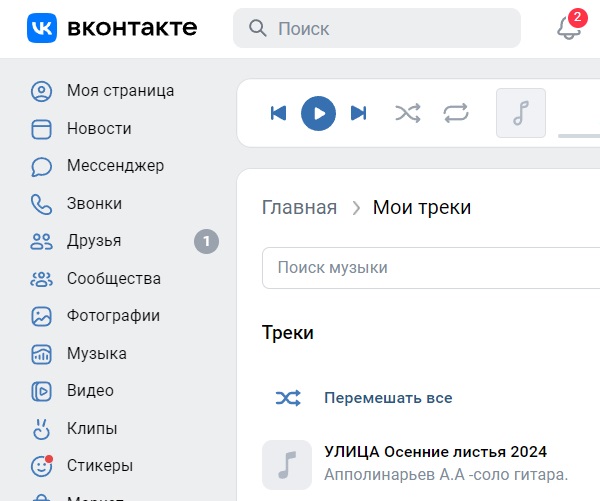Click the Фотографии text label
This screenshot has width=600, height=501.
tap(113, 316)
